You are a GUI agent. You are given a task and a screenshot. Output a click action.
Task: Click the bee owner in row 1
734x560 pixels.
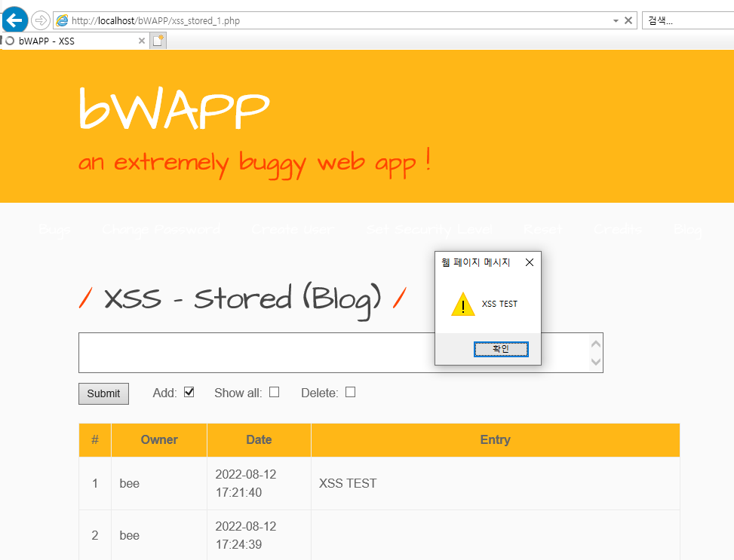pos(130,483)
